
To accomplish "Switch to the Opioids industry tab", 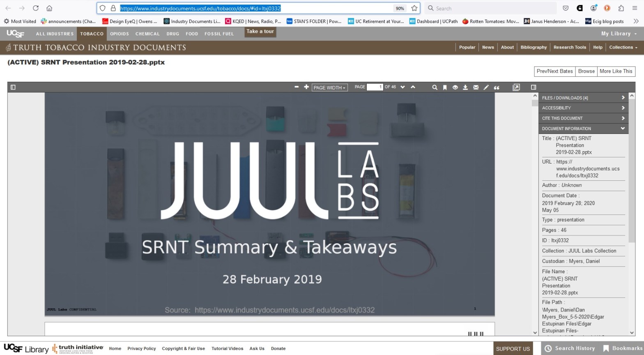I will click(119, 34).
